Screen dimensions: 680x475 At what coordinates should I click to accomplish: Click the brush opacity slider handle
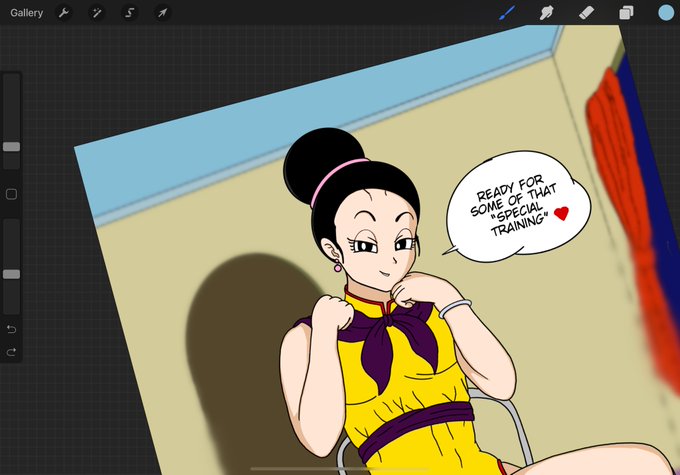click(x=11, y=274)
